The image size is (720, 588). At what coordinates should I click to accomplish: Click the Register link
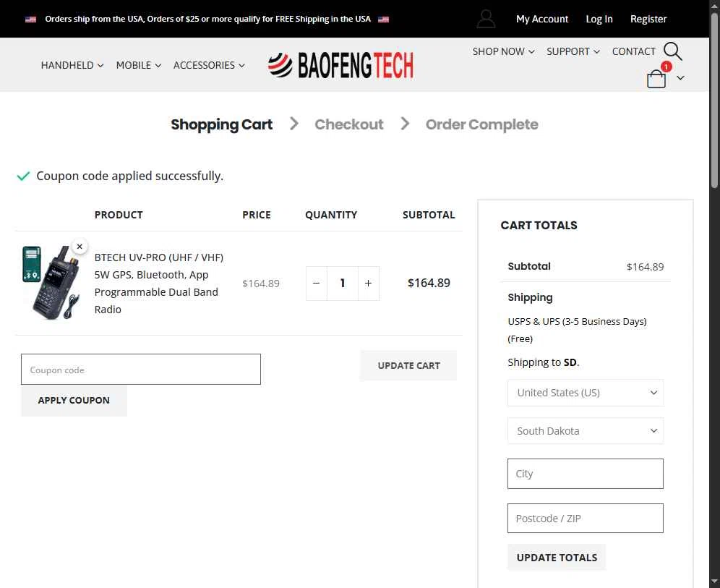point(648,19)
